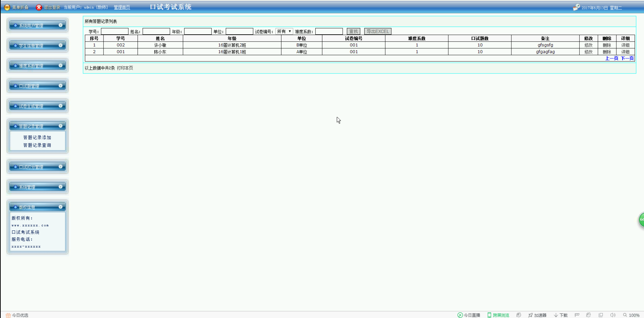Expand the 口试打分管理 menu arrow
This screenshot has height=318, width=644.
(61, 167)
